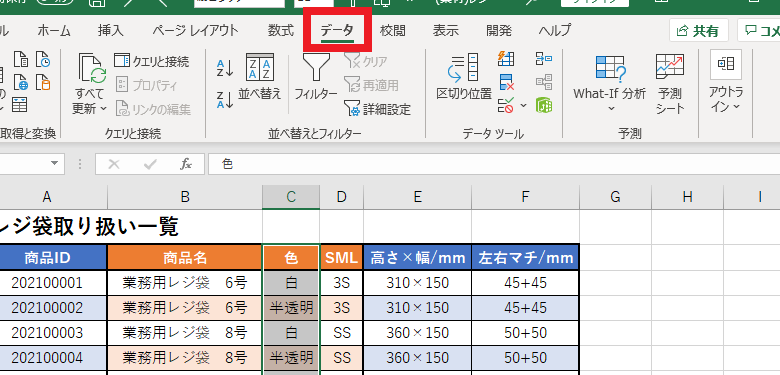Open the 数式 tab
The width and height of the screenshot is (780, 375).
point(281,31)
